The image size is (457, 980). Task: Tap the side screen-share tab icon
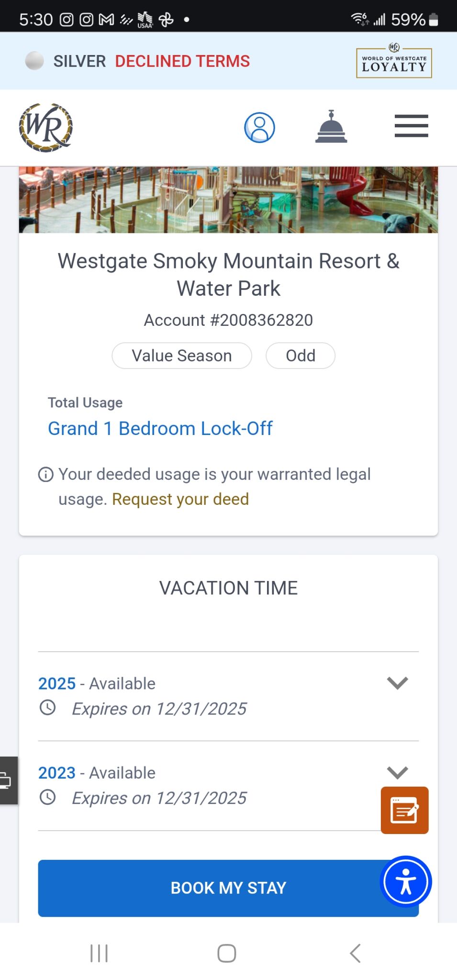coord(7,780)
